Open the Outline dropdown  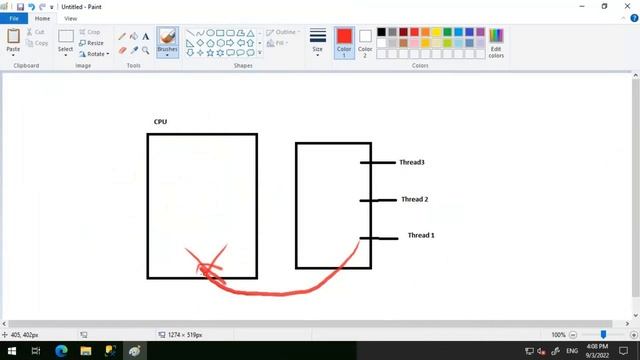(x=283, y=32)
